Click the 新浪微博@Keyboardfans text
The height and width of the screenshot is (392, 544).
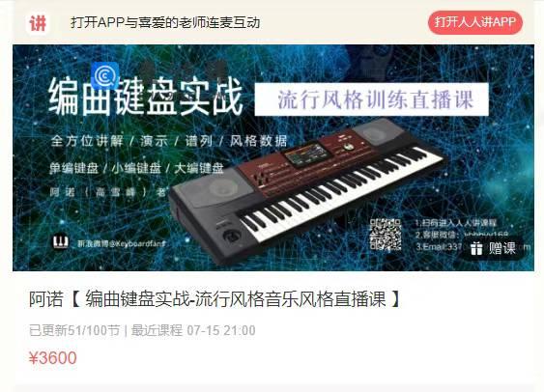pos(122,243)
